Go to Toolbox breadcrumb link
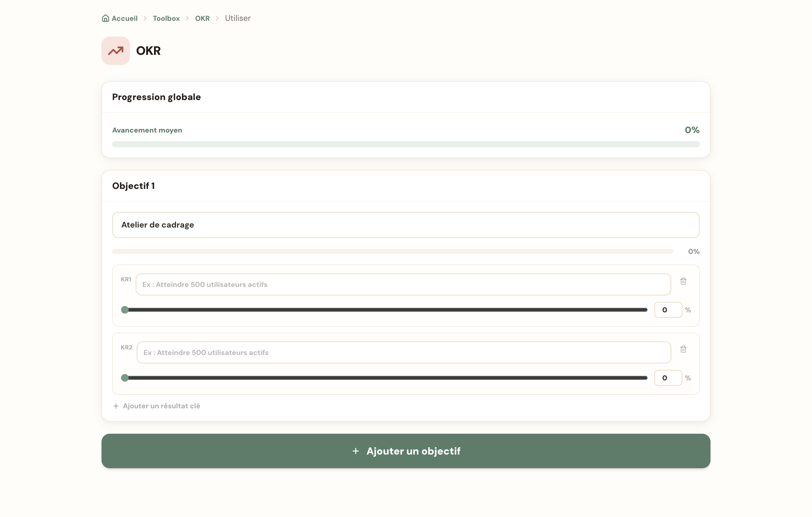 click(166, 18)
